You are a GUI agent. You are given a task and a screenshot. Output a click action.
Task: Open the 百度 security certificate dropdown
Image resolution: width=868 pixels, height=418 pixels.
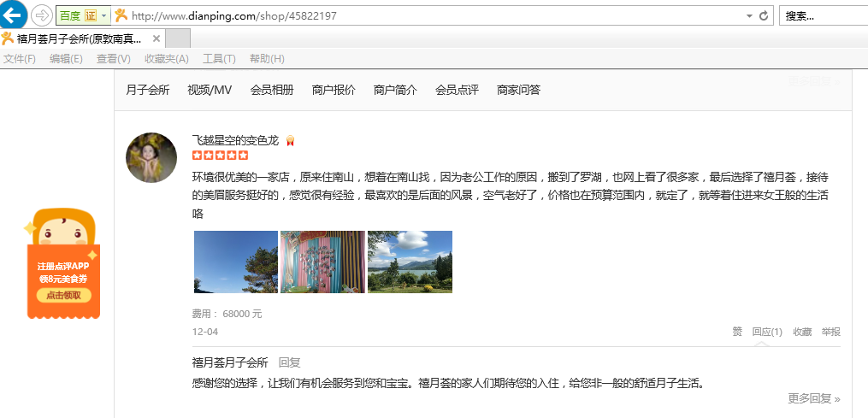pos(104,15)
